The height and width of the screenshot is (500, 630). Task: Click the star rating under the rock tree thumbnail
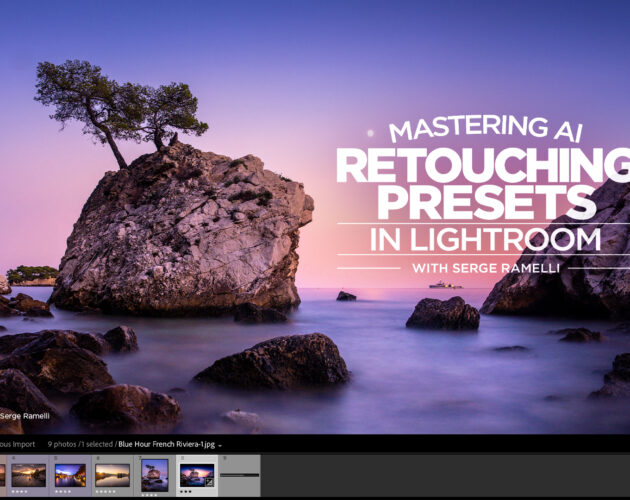[x=148, y=492]
